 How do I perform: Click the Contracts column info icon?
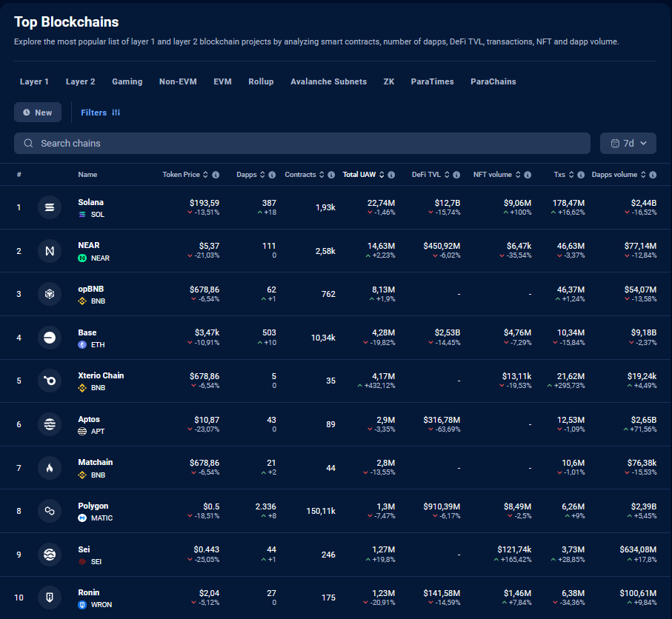(331, 175)
